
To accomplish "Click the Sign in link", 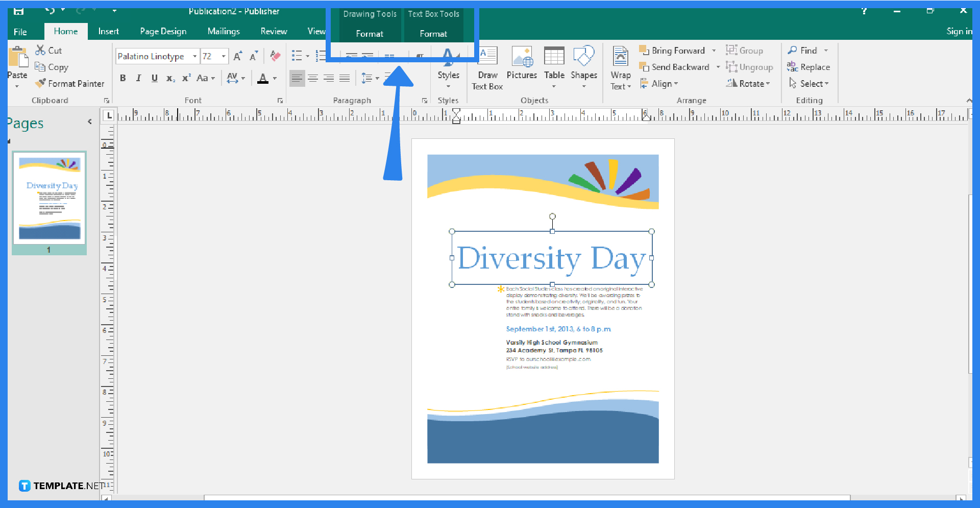I will pos(959,31).
